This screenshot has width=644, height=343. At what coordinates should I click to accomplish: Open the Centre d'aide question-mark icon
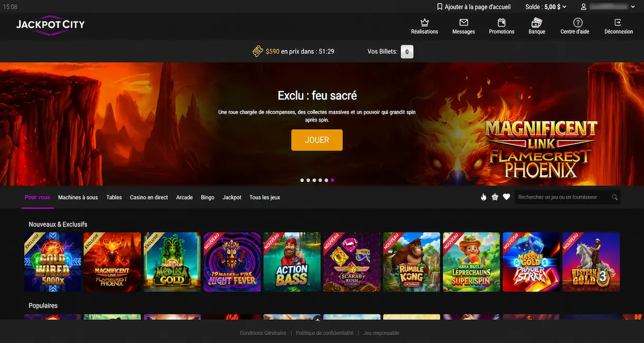click(x=578, y=23)
